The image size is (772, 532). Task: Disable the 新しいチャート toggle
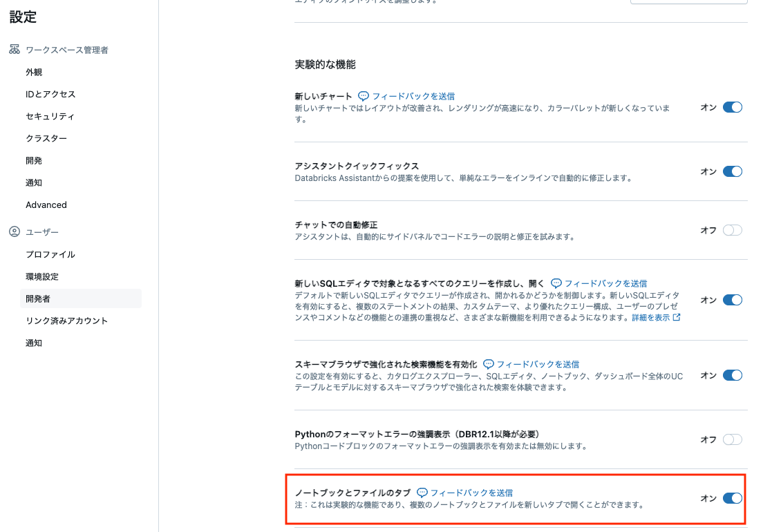[x=732, y=107]
